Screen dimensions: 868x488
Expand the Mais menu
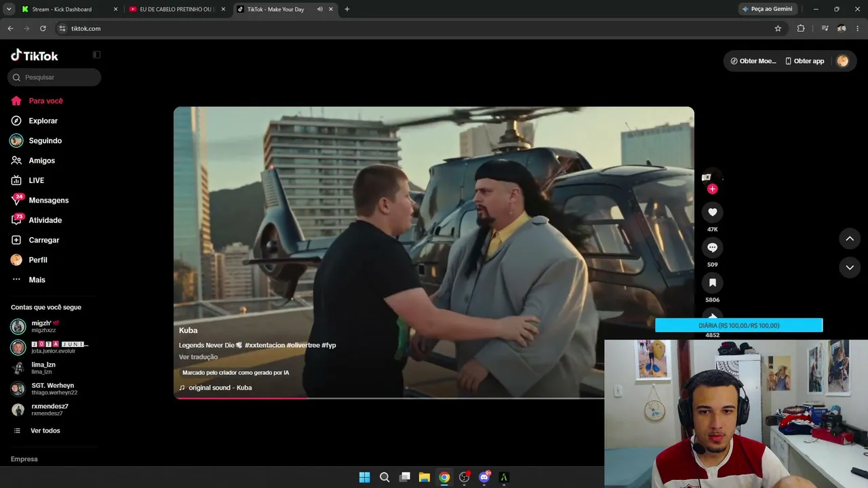[37, 280]
